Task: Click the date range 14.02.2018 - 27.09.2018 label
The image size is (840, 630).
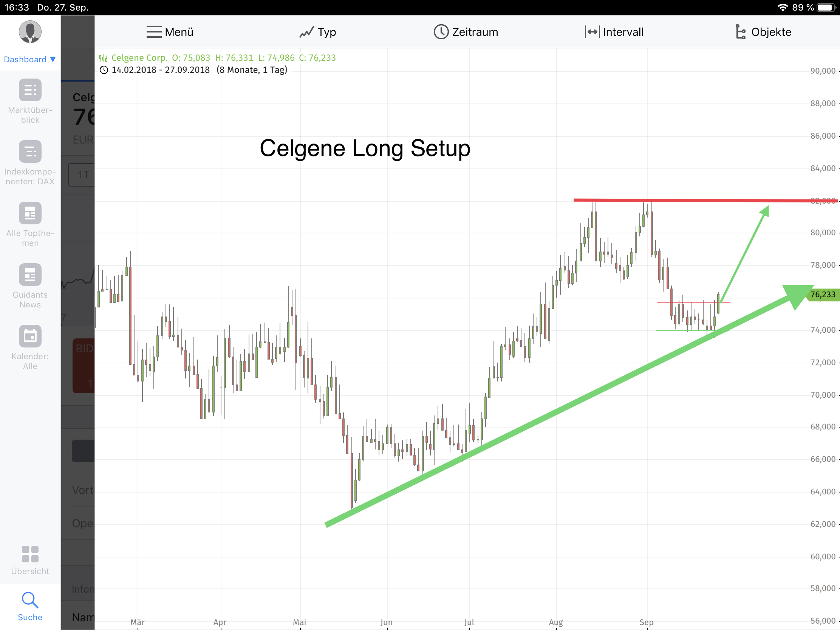Action: pos(160,70)
